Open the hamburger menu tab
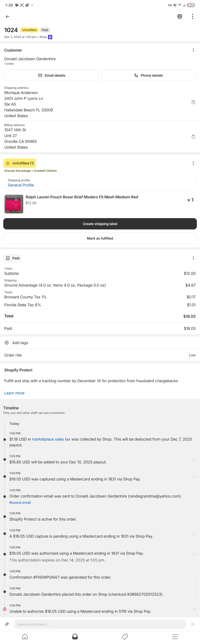This screenshot has height=644, width=200. click(175, 636)
